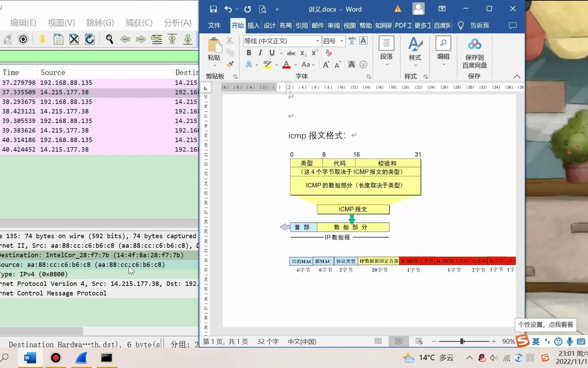The height and width of the screenshot is (368, 588).
Task: Apply text highlight color to selection
Action: pyautogui.click(x=267, y=64)
